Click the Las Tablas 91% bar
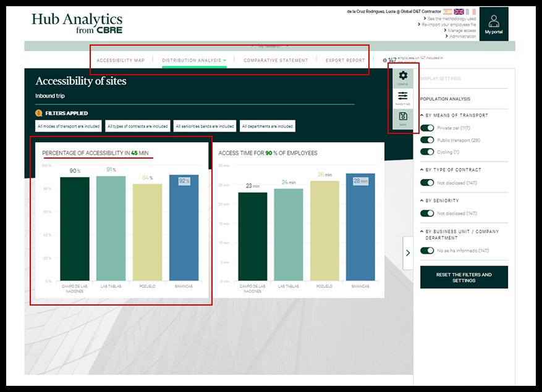The height and width of the screenshot is (392, 542). pyautogui.click(x=111, y=228)
